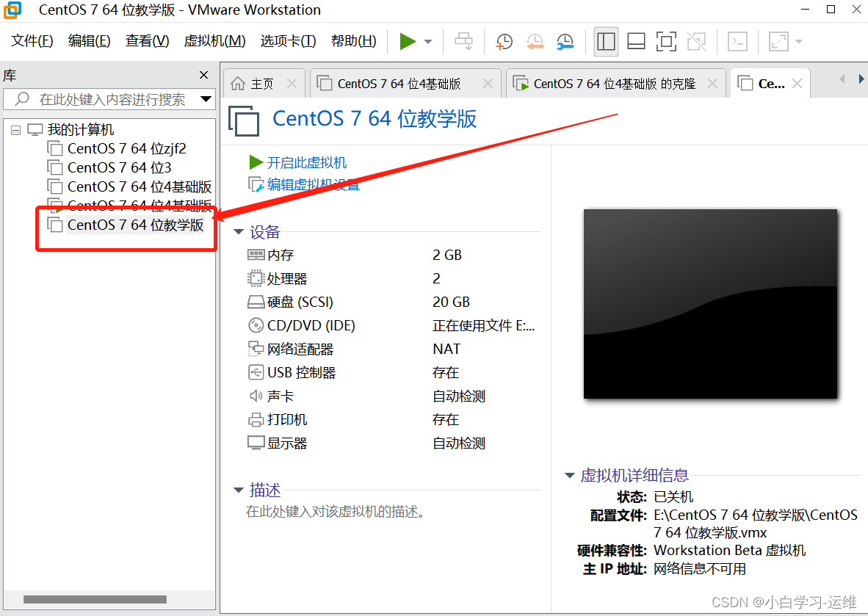Select 我的计算机 in the library tree
The image size is (868, 616).
click(x=81, y=129)
